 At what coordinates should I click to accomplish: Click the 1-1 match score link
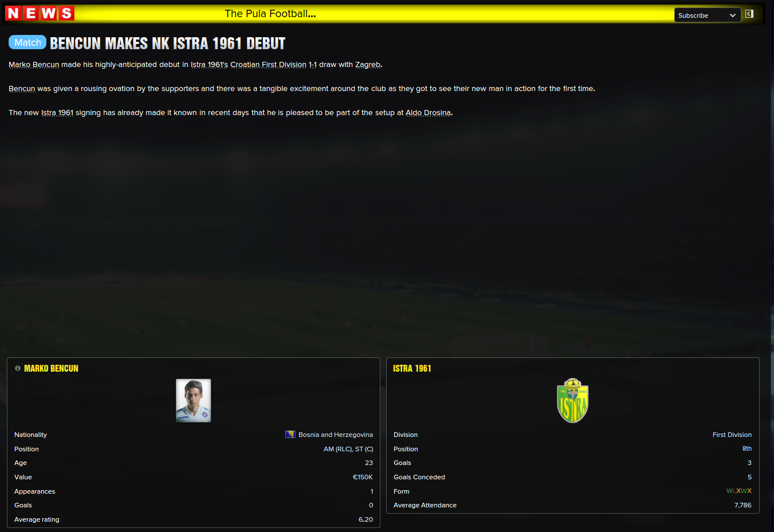coord(313,65)
